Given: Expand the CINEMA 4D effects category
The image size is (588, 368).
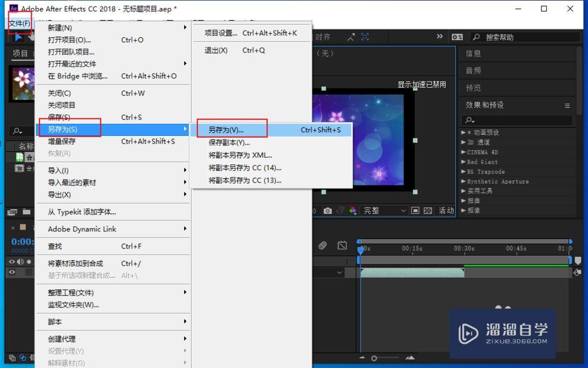Looking at the screenshot, I should 463,152.
